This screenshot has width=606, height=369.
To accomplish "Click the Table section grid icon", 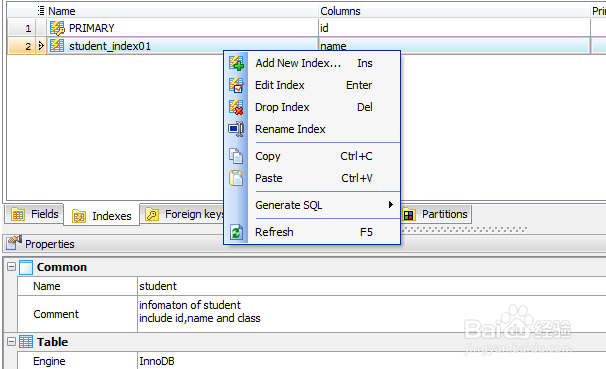I will 26,342.
